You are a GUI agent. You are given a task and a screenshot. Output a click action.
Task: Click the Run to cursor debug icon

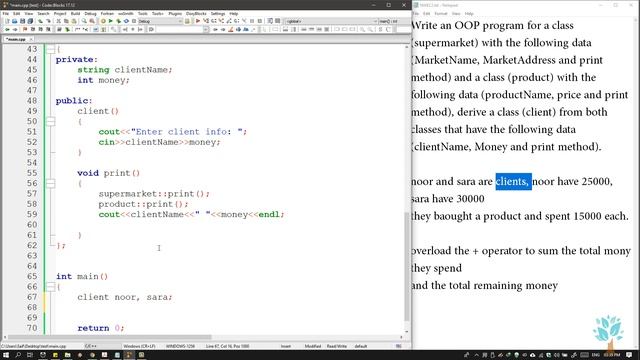206,21
